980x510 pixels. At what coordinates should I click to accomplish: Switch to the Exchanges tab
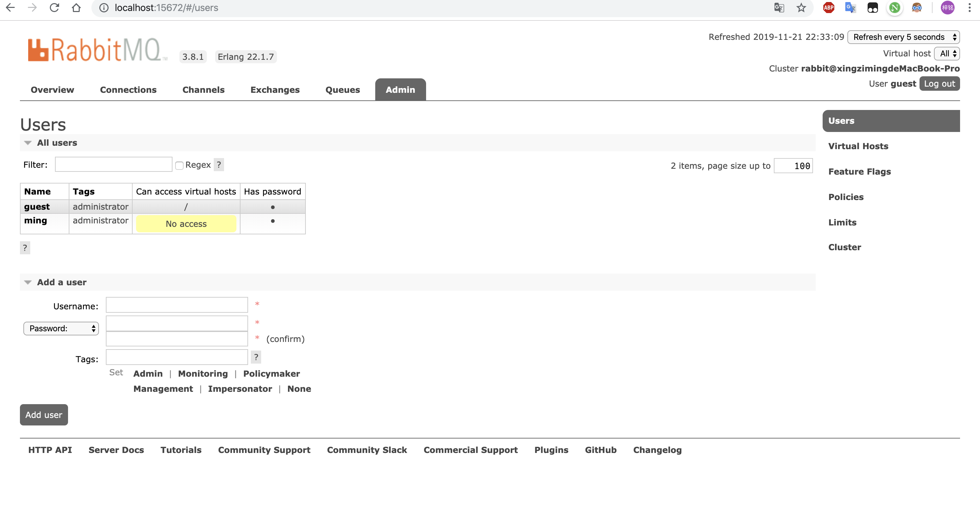[x=275, y=90]
